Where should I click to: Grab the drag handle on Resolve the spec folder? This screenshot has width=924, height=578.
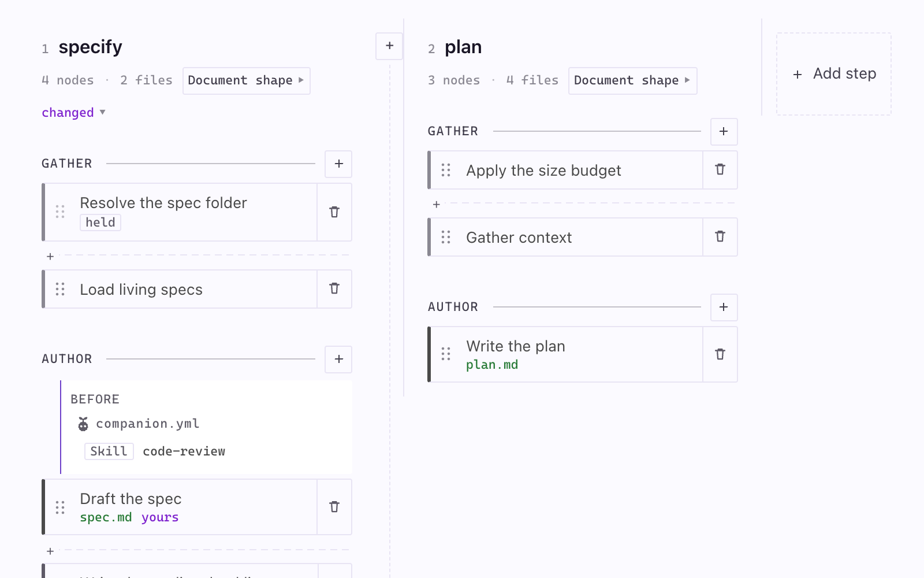(60, 212)
